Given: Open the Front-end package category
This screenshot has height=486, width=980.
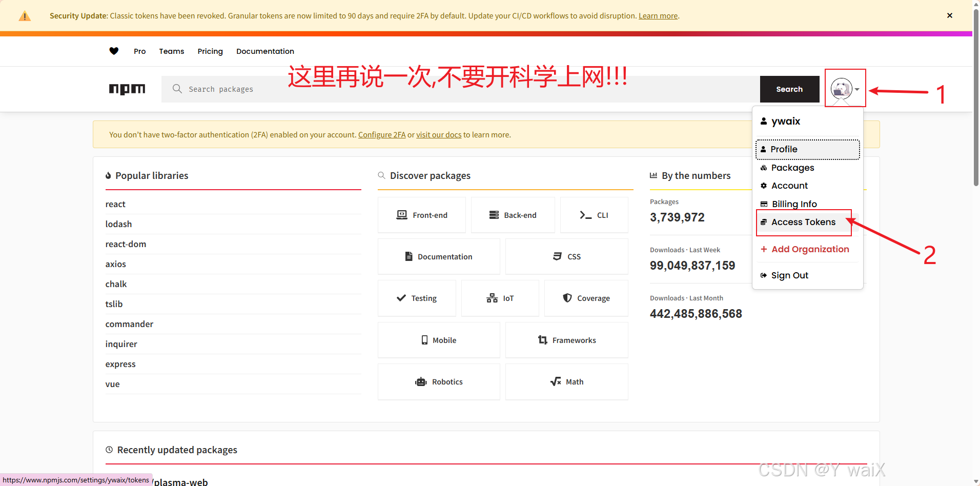Looking at the screenshot, I should (422, 215).
